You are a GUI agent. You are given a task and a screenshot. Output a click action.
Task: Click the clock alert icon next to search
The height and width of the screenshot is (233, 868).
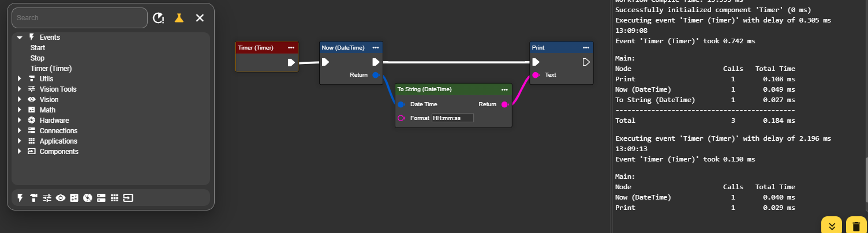click(158, 18)
